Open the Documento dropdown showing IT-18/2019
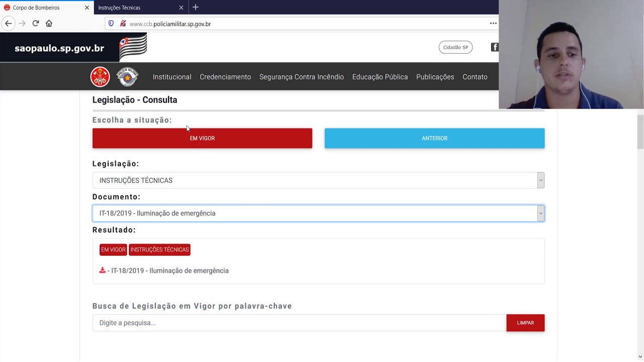 pyautogui.click(x=318, y=213)
